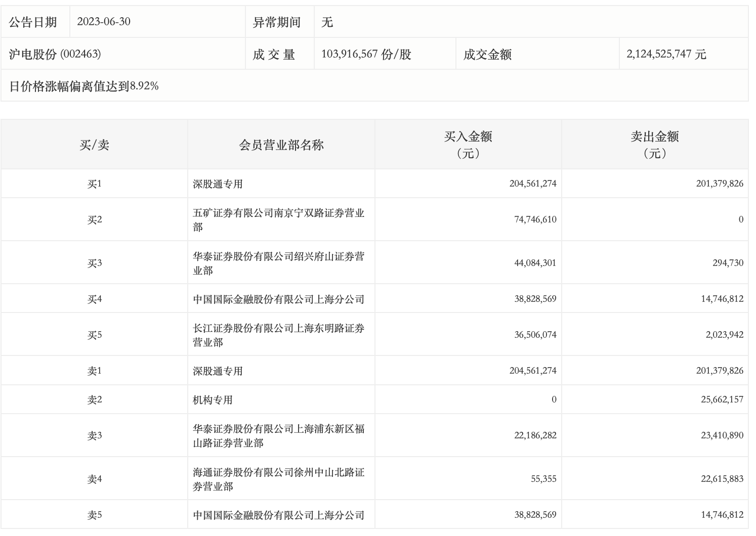This screenshot has width=756, height=536.
Task: Select 长江证券上海东明路证券营业部 entry
Action: tap(278, 335)
